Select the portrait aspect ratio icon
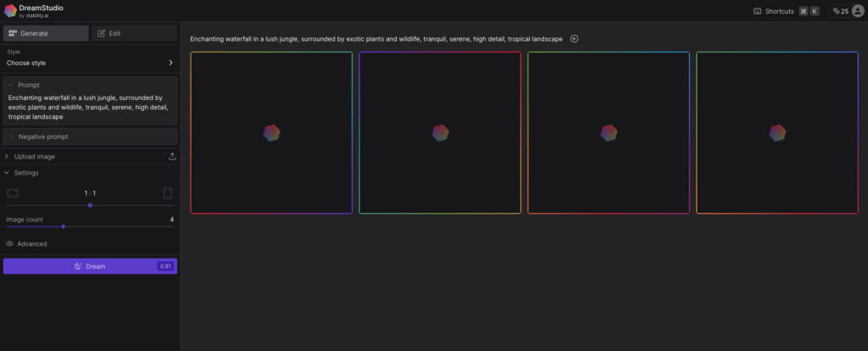This screenshot has width=868, height=351. 168,193
